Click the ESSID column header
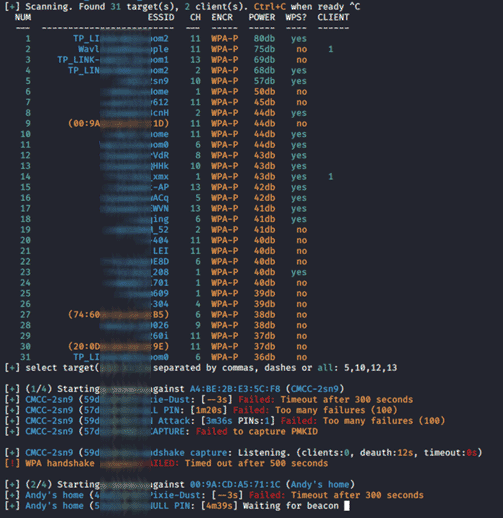Screen dimensions: 503x518 click(161, 17)
